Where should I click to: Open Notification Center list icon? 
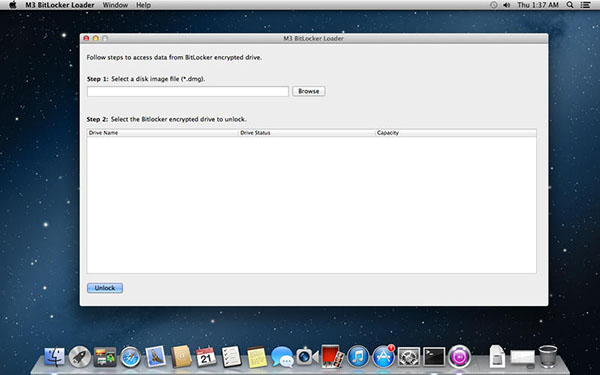click(x=585, y=5)
